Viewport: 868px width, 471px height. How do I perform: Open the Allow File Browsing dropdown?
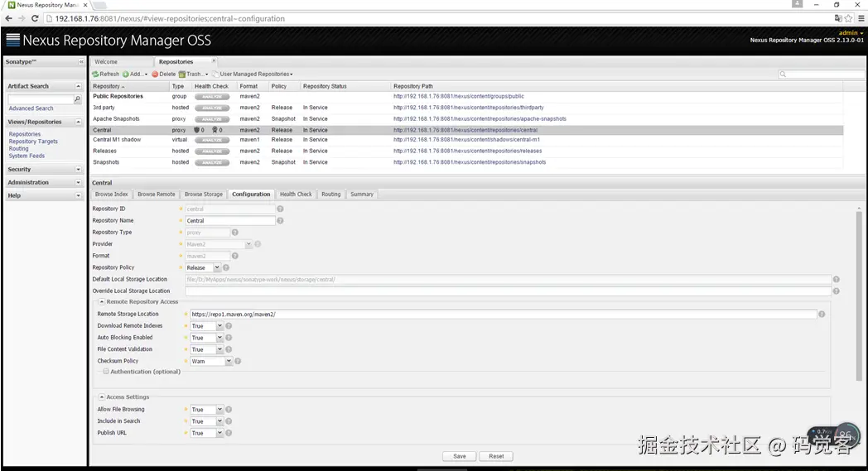[219, 410]
